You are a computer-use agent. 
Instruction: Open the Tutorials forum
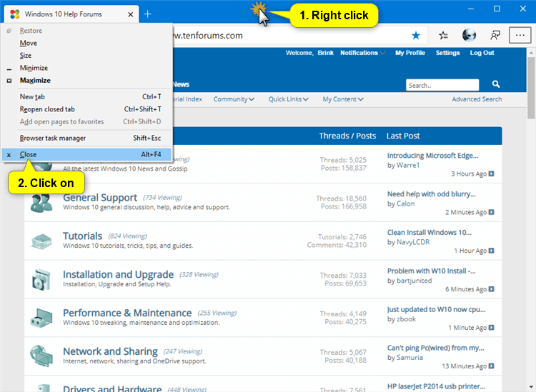pos(82,236)
